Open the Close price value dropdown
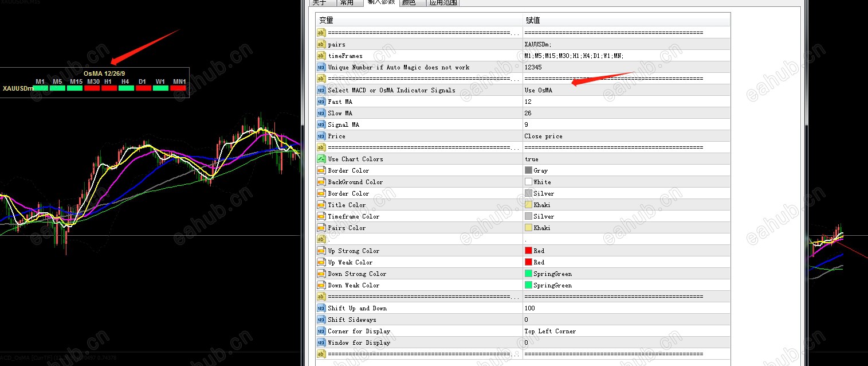The width and height of the screenshot is (868, 366). click(x=626, y=136)
